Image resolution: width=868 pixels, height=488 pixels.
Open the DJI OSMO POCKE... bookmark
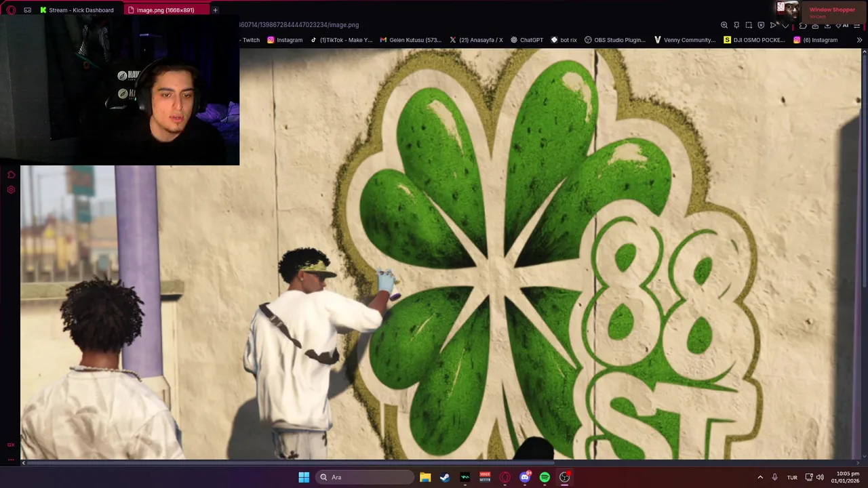tap(754, 40)
